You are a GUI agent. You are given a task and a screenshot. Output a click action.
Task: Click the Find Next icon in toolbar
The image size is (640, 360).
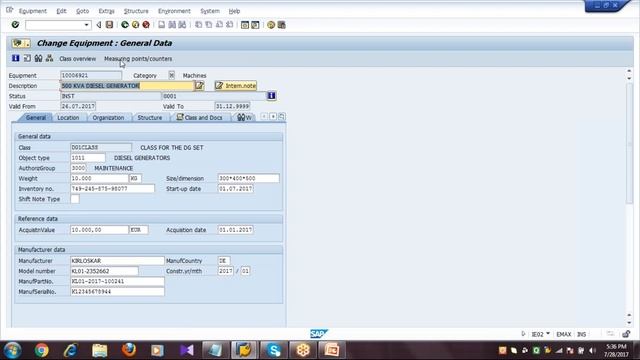click(182, 25)
